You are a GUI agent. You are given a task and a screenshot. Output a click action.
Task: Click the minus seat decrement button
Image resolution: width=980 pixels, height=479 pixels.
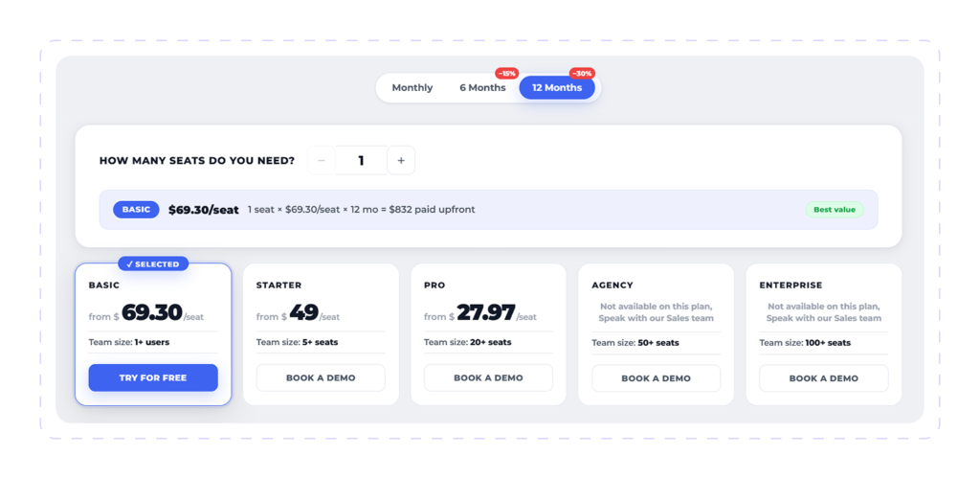coord(322,161)
